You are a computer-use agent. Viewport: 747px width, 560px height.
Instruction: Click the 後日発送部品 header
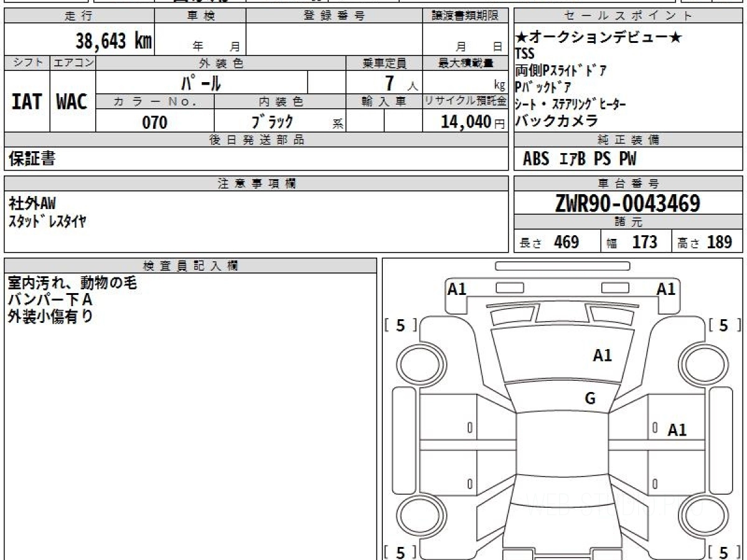click(x=256, y=140)
